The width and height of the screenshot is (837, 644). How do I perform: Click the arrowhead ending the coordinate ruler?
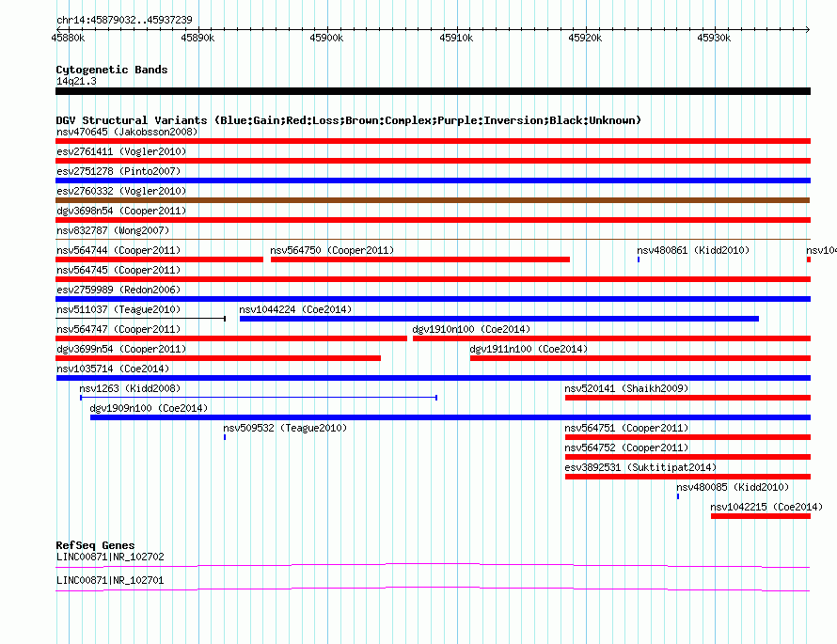[808, 29]
